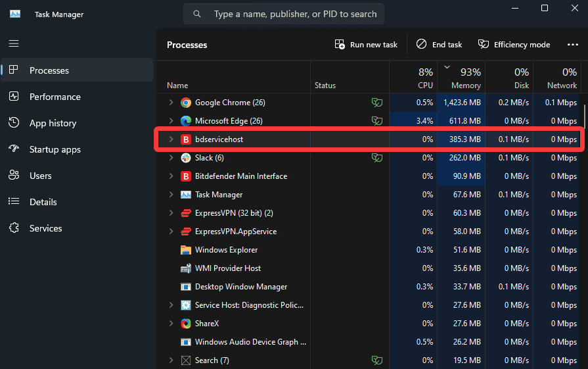Select the 0.1 Mbps network value
Screen dimensions: 588x369
561,103
